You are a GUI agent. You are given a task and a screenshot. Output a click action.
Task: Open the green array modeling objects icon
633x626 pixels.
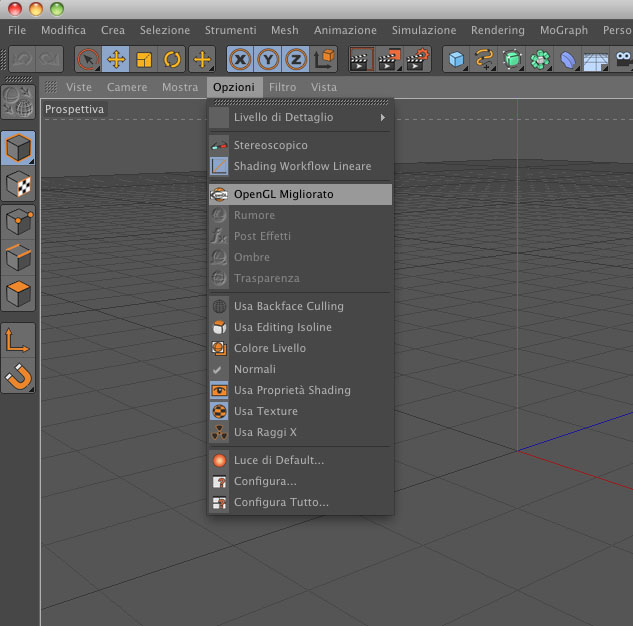(x=540, y=59)
